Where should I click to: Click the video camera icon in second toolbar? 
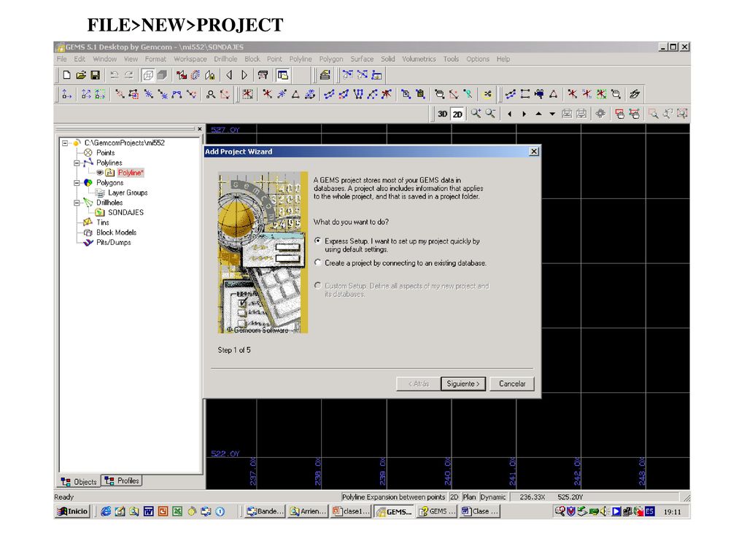(539, 94)
